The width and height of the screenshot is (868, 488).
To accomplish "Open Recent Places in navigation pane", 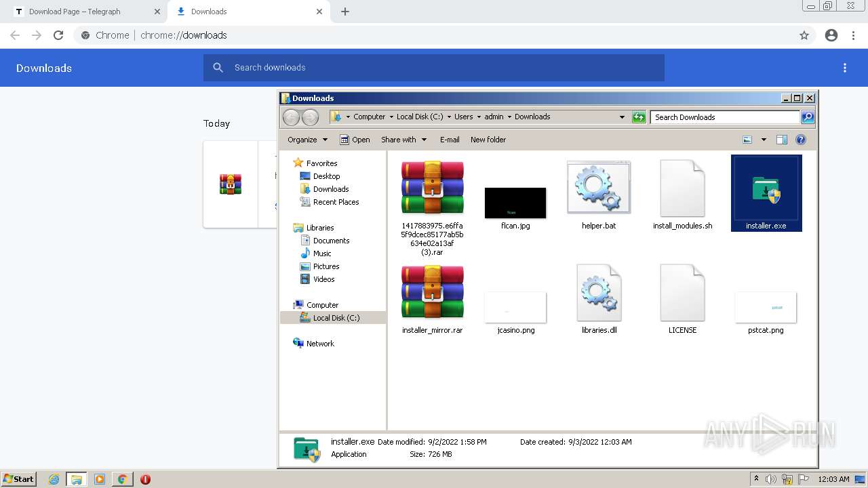I will click(x=329, y=202).
